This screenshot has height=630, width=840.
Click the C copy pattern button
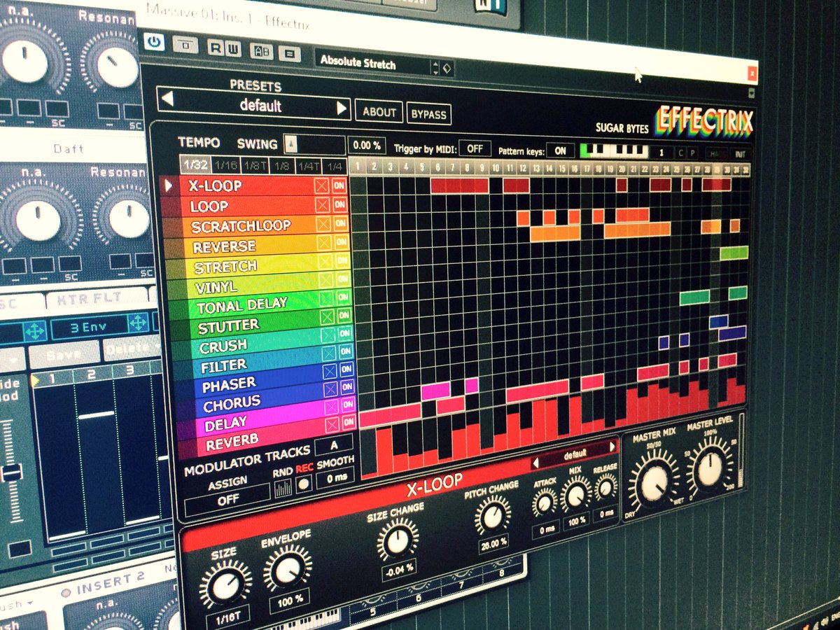click(x=680, y=153)
